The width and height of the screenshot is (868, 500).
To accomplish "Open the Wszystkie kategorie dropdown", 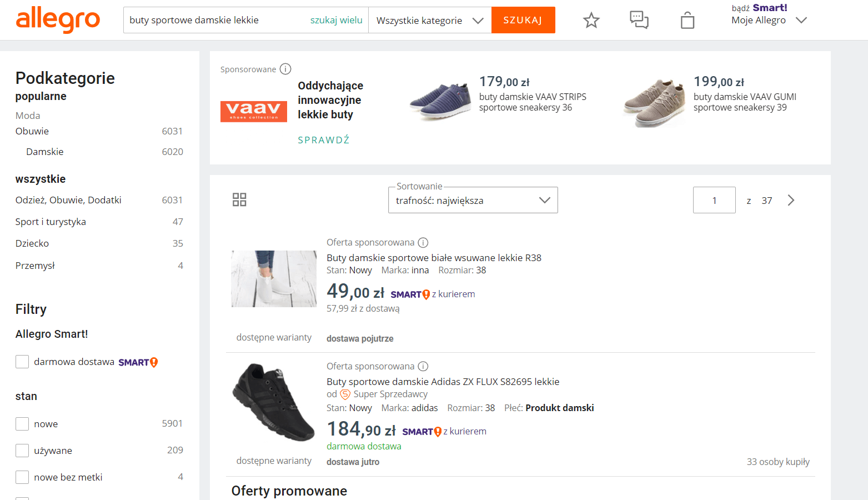I will click(x=429, y=20).
